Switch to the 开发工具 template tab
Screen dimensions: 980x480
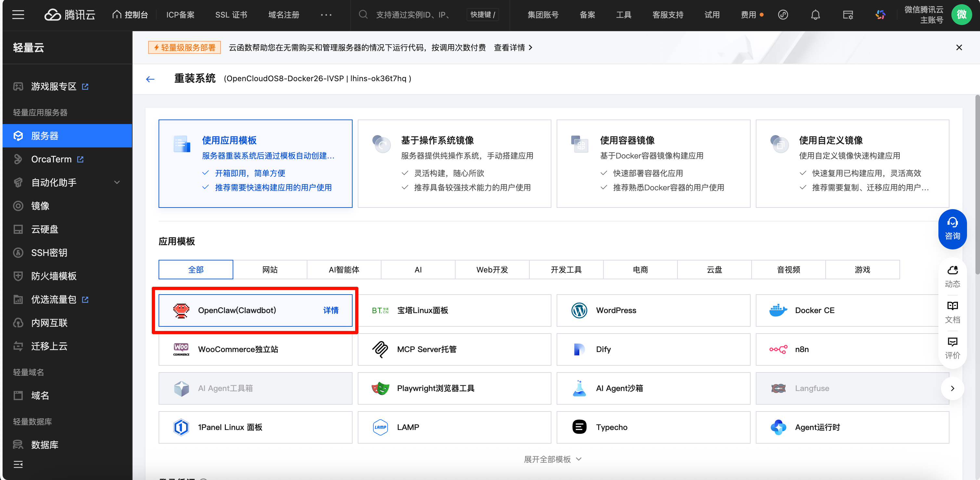(566, 270)
